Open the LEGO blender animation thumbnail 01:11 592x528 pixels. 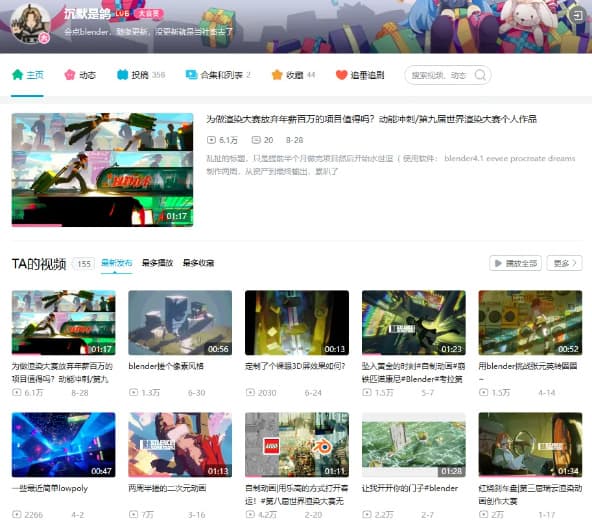(x=297, y=445)
